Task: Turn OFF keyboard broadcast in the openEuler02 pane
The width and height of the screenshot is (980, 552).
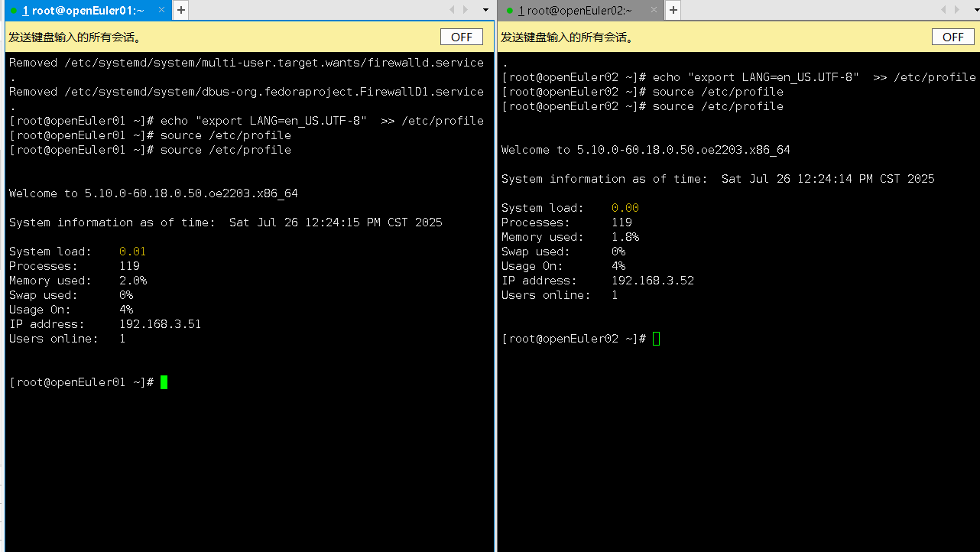Action: tap(953, 37)
